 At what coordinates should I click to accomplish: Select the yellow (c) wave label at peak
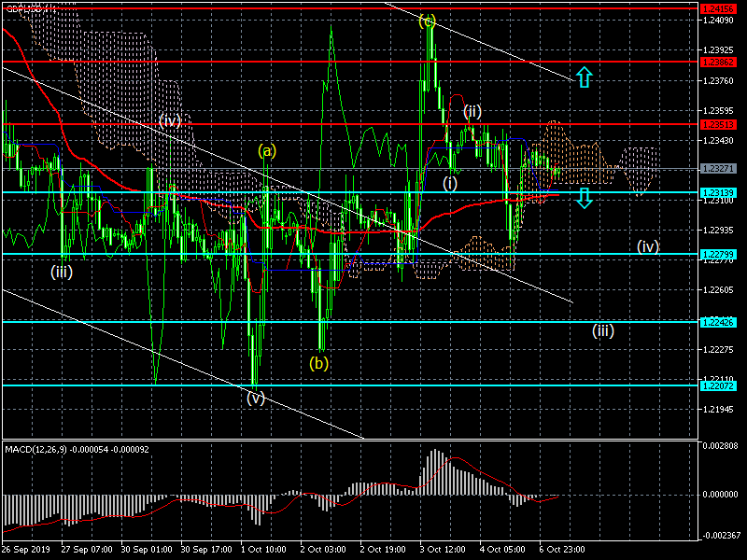[428, 21]
